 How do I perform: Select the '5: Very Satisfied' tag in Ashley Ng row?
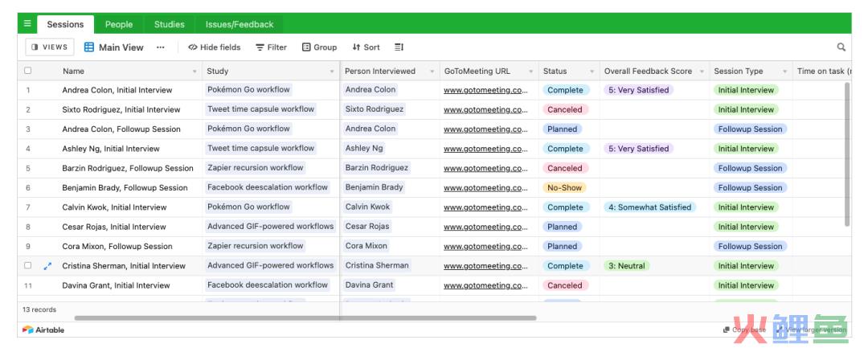tap(638, 148)
